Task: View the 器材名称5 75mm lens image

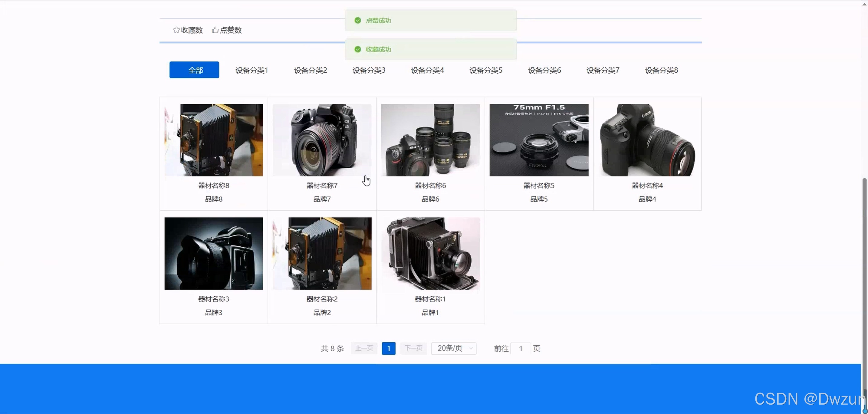Action: pyautogui.click(x=538, y=140)
